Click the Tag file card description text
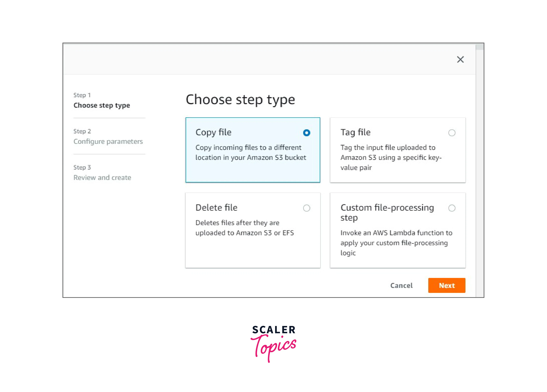Viewport: 547px width, 392px height. coord(391,157)
